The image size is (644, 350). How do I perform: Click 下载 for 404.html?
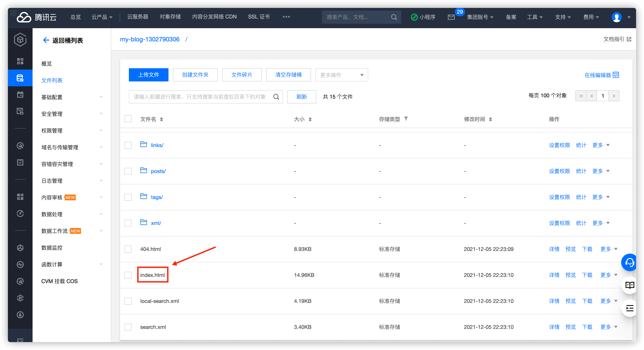point(587,249)
